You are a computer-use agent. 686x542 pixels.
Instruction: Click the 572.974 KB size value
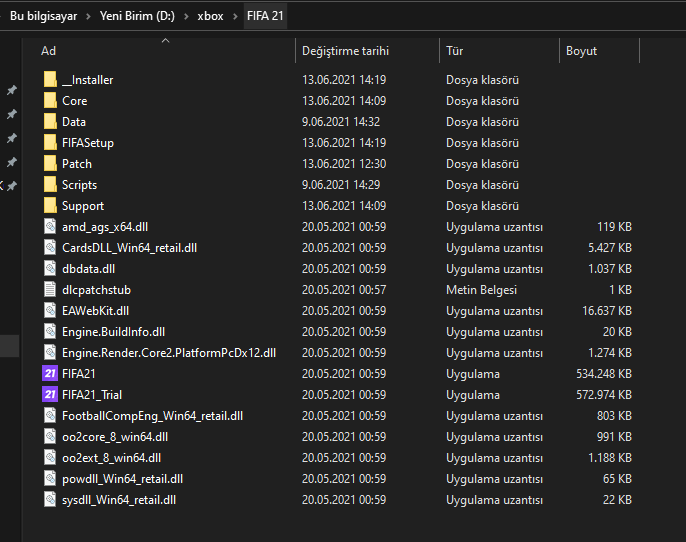604,395
